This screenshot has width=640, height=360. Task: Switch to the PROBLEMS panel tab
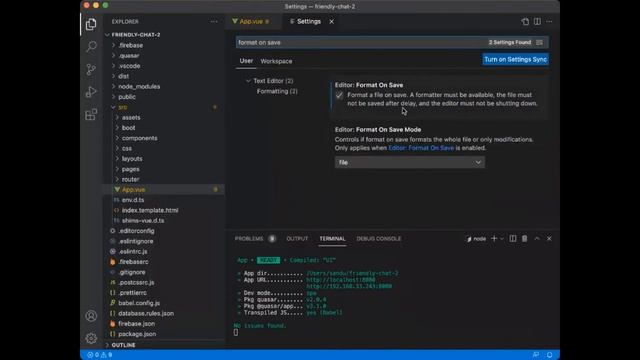(x=249, y=239)
